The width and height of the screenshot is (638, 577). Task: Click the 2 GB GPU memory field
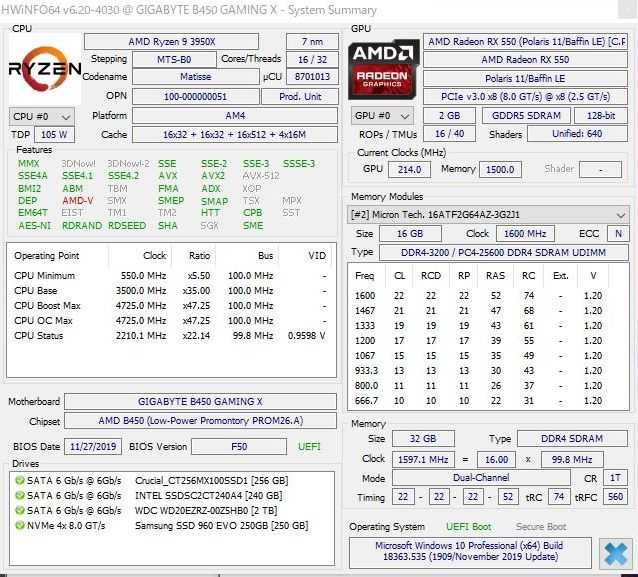449,116
